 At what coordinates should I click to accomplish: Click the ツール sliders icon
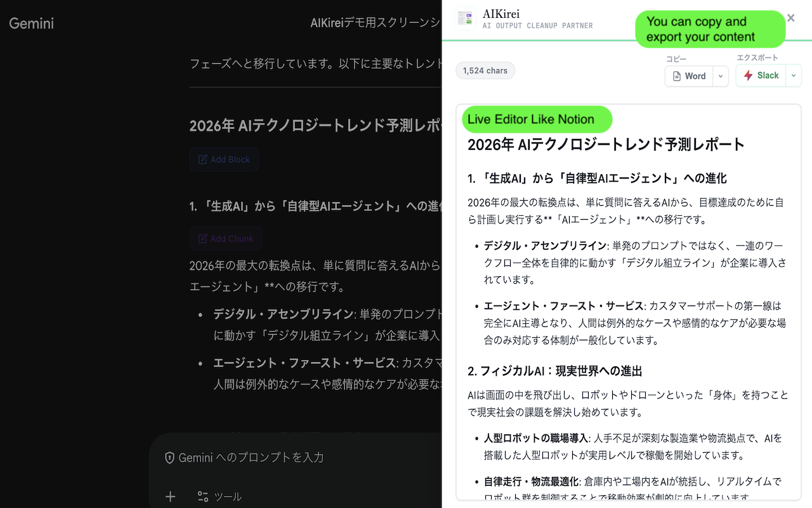(203, 497)
